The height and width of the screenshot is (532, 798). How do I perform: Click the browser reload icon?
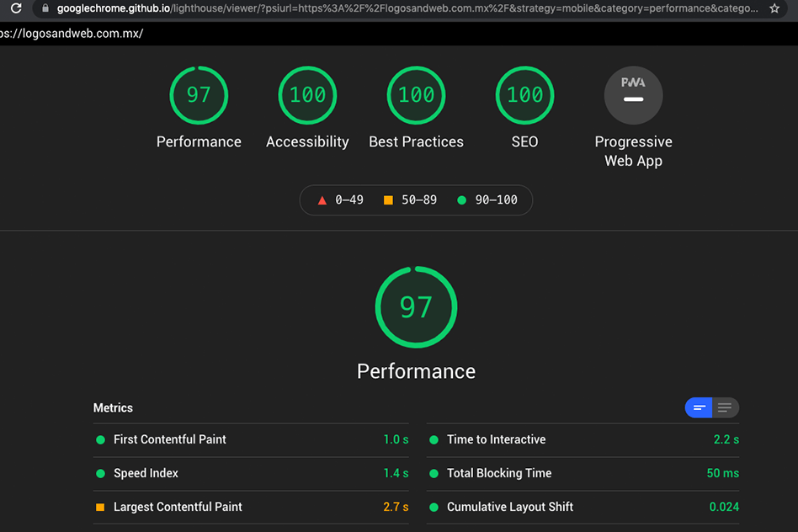(x=15, y=8)
